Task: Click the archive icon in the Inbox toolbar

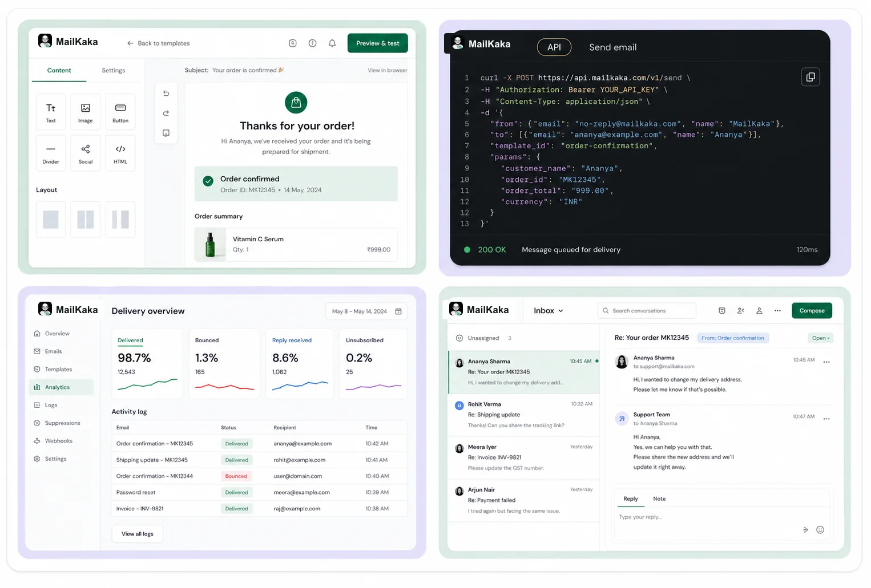Action: (722, 311)
